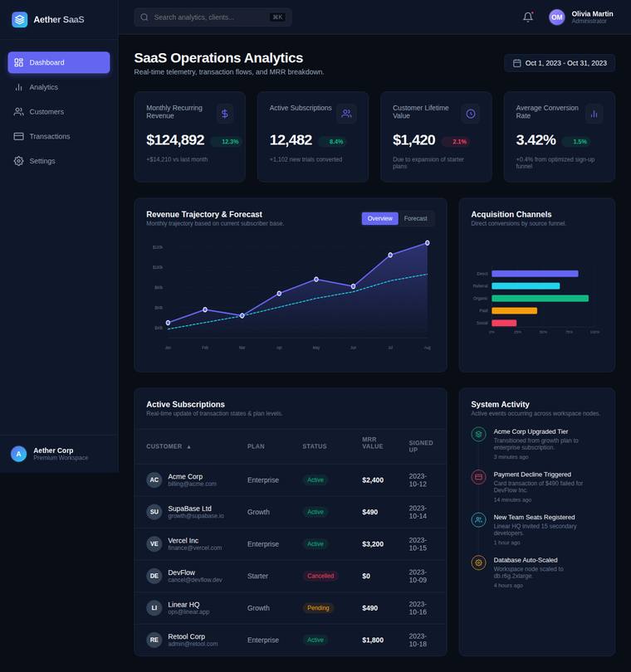Image resolution: width=631 pixels, height=672 pixels.
Task: Click billing@acme.com email
Action: [x=192, y=484]
